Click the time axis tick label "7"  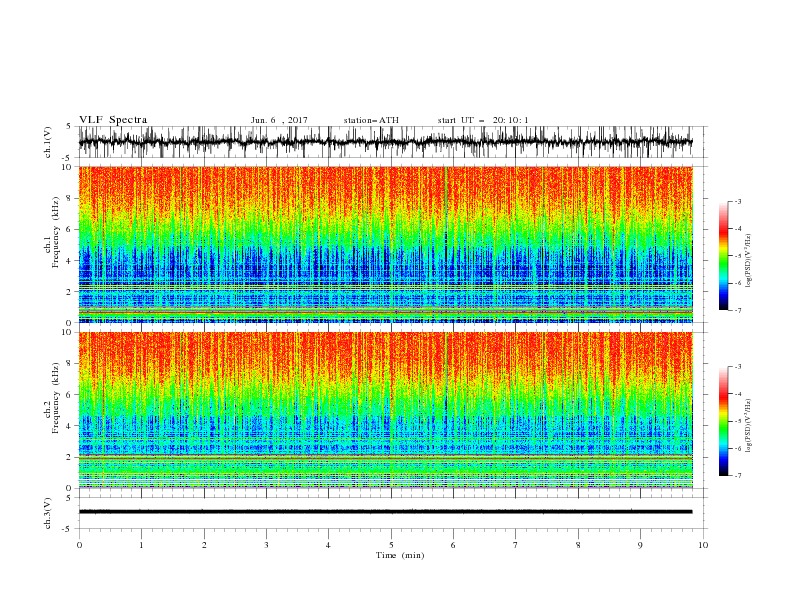(516, 545)
